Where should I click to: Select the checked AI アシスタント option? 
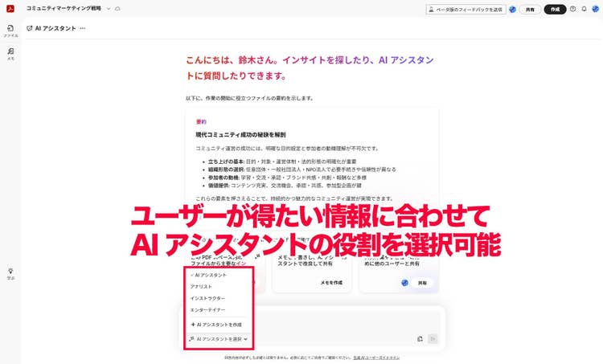[x=211, y=275]
